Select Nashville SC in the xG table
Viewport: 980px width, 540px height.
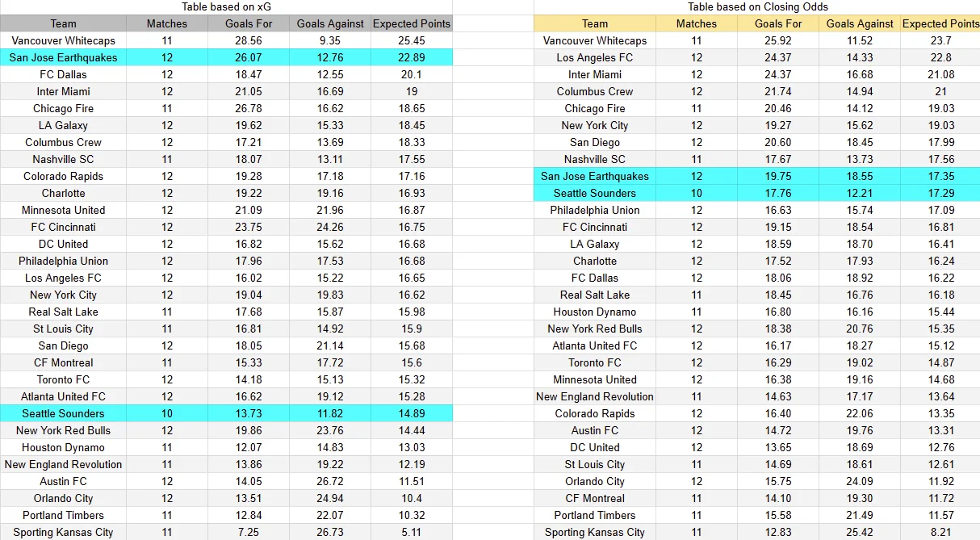pos(64,159)
